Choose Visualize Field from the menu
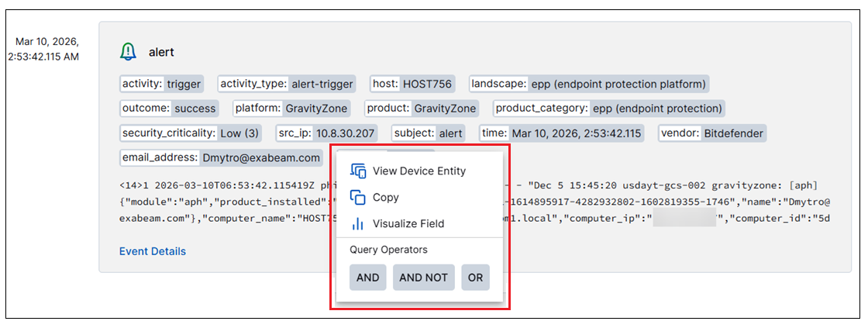Image resolution: width=868 pixels, height=328 pixels. pos(419,224)
